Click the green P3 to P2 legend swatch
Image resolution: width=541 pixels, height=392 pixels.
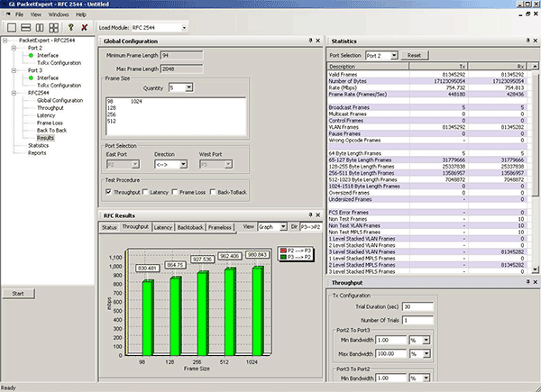[x=284, y=257]
